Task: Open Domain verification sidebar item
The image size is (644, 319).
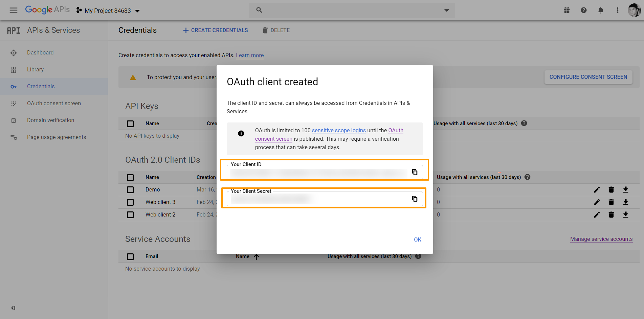Action: (50, 120)
